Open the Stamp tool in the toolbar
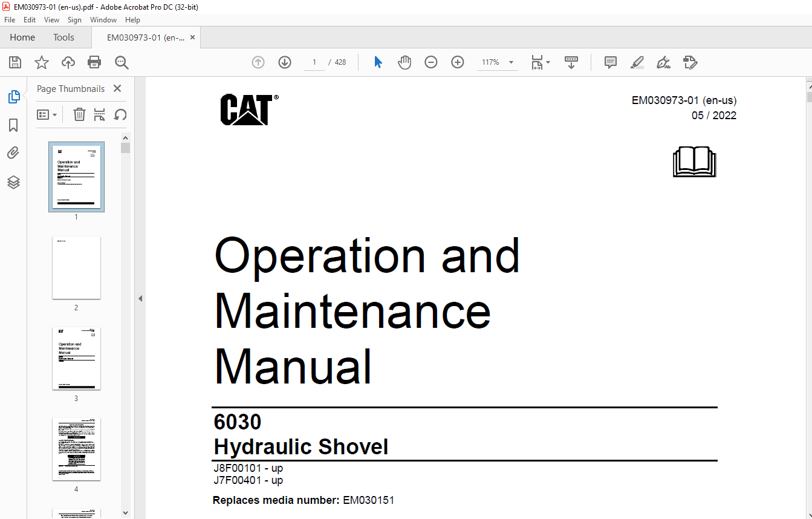Viewport: 812px width, 519px height. (x=690, y=62)
